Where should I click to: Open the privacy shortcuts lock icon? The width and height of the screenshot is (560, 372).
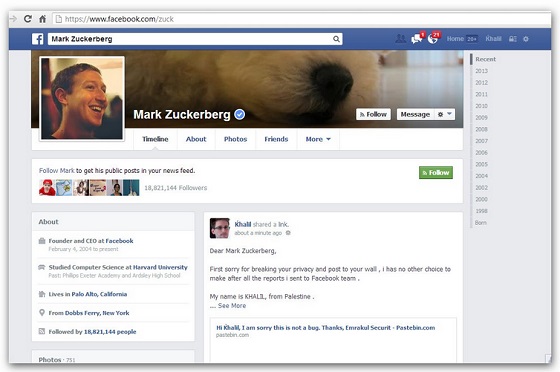(512, 39)
